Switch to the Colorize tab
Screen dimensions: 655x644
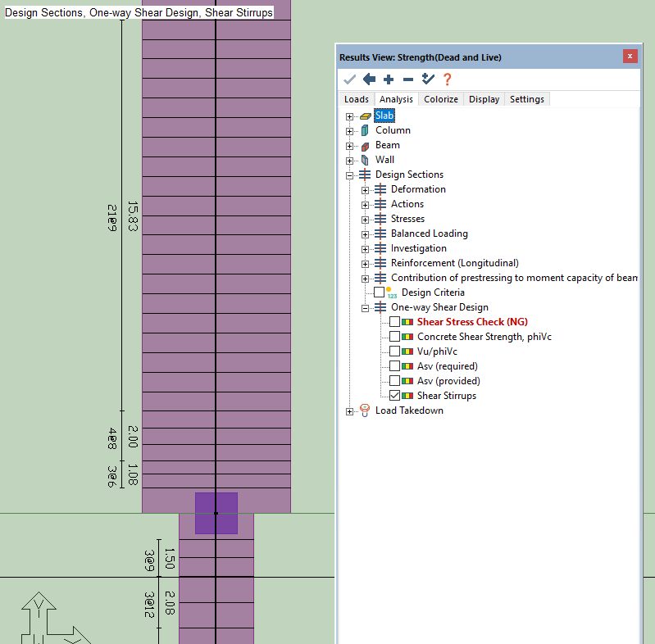pos(441,99)
